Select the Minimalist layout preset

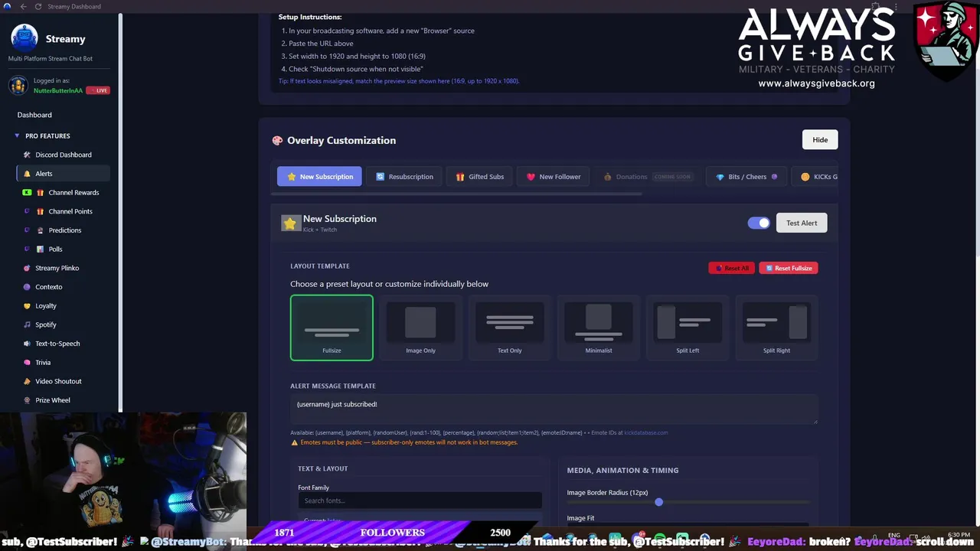point(599,328)
